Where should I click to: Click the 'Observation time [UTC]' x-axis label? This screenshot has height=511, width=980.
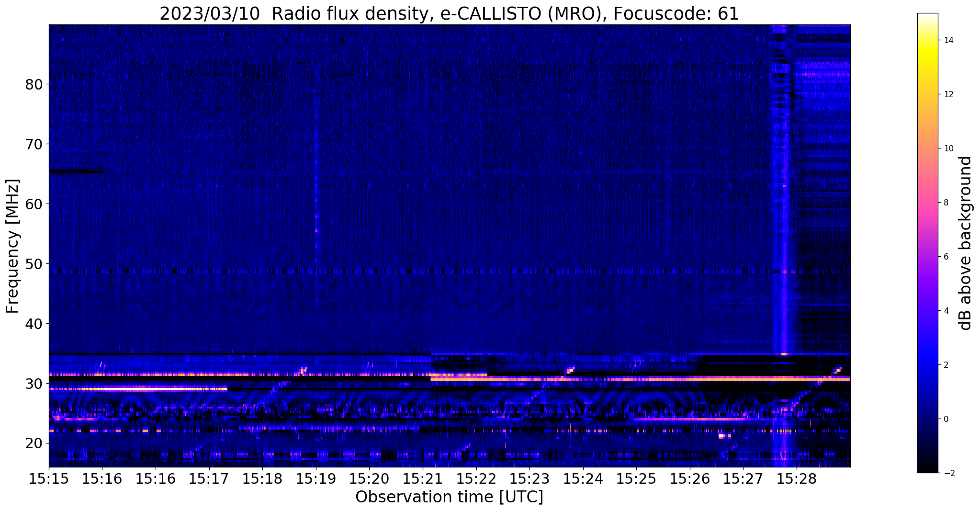(x=449, y=497)
